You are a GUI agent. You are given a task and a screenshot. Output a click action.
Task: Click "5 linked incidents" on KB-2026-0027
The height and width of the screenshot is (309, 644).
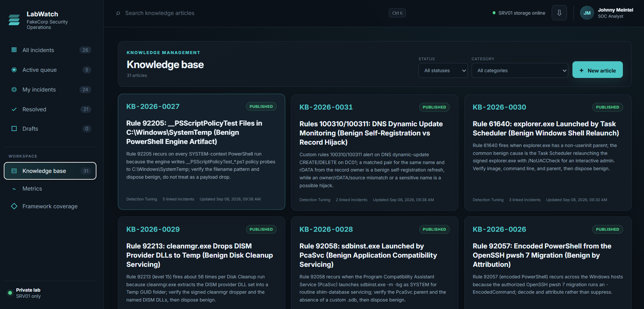pyautogui.click(x=178, y=199)
